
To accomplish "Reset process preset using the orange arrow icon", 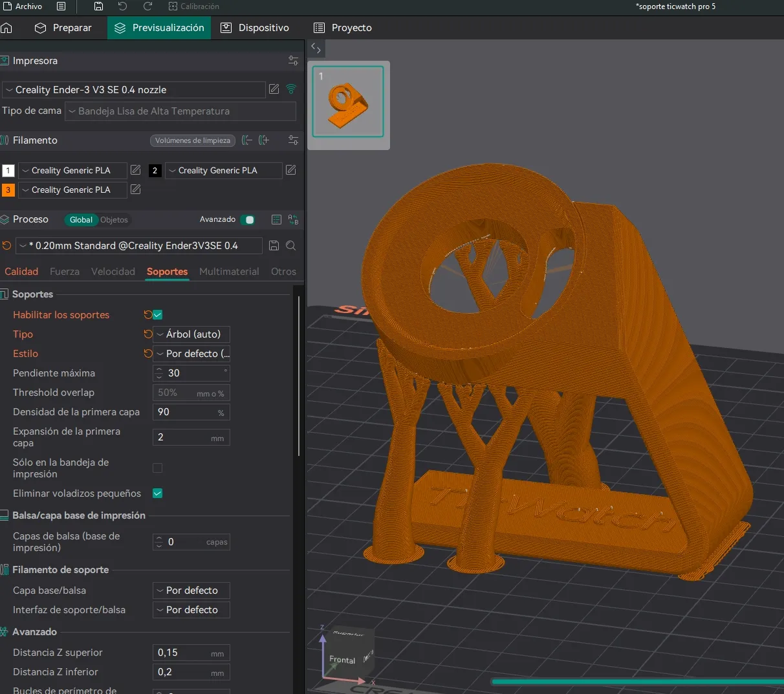I will coord(6,246).
